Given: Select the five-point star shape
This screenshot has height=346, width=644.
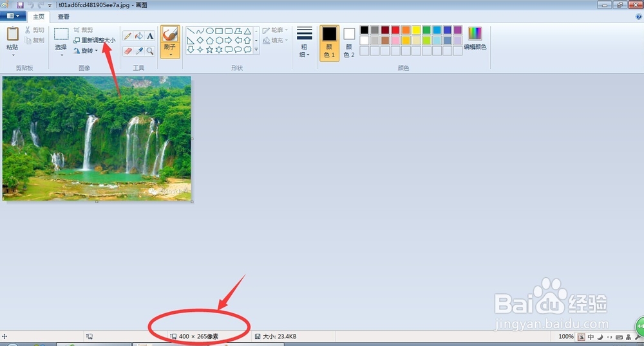Looking at the screenshot, I should point(209,50).
